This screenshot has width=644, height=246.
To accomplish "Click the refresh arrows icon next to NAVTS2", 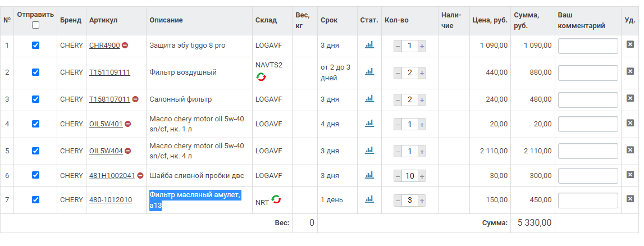I will [x=261, y=77].
